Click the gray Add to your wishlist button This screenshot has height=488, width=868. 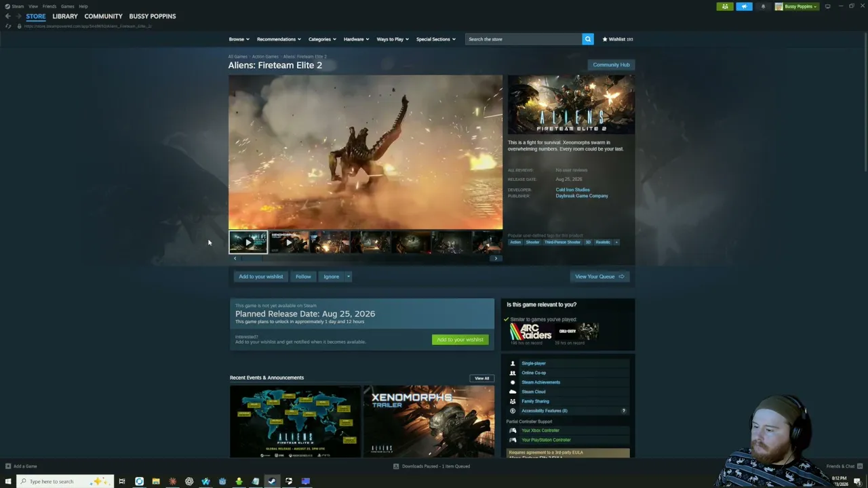(260, 277)
